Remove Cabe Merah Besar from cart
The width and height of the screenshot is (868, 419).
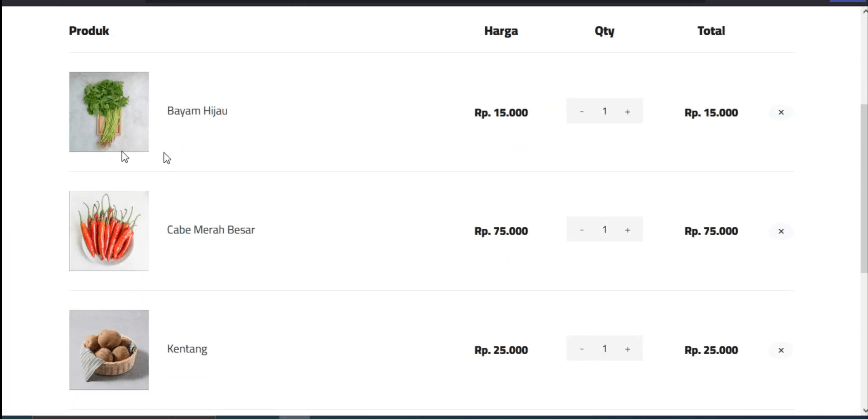781,231
